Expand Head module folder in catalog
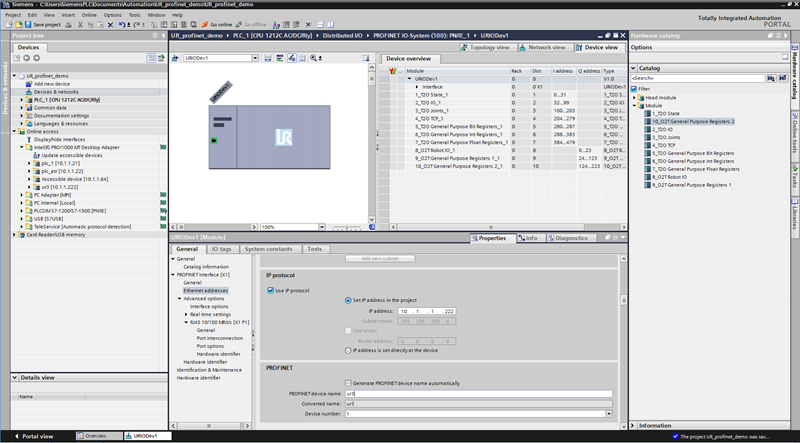The width and height of the screenshot is (800, 443). [635, 97]
